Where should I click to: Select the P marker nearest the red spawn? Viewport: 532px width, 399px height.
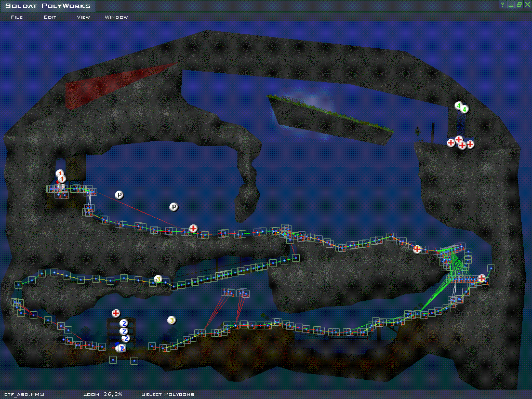click(119, 195)
